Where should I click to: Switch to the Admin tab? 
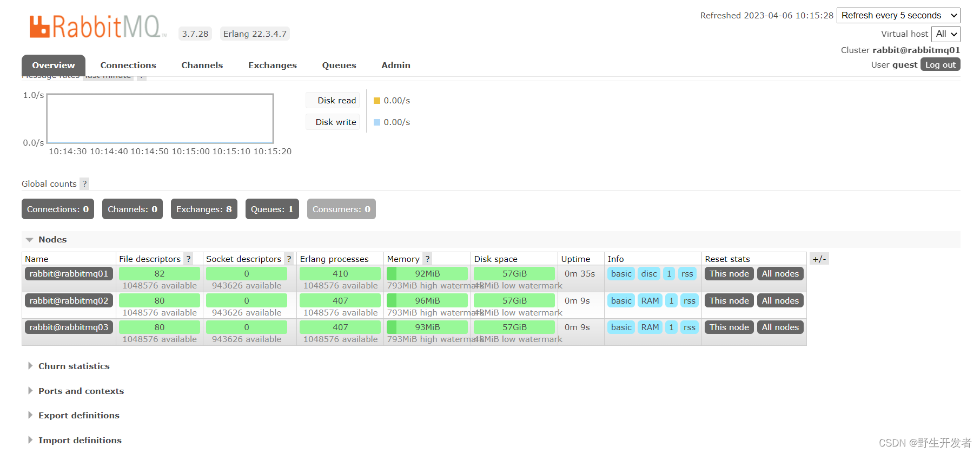click(x=396, y=65)
